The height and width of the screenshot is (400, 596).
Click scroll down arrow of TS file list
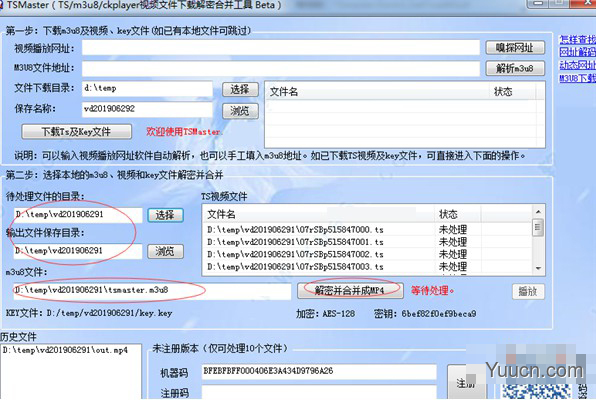point(538,268)
